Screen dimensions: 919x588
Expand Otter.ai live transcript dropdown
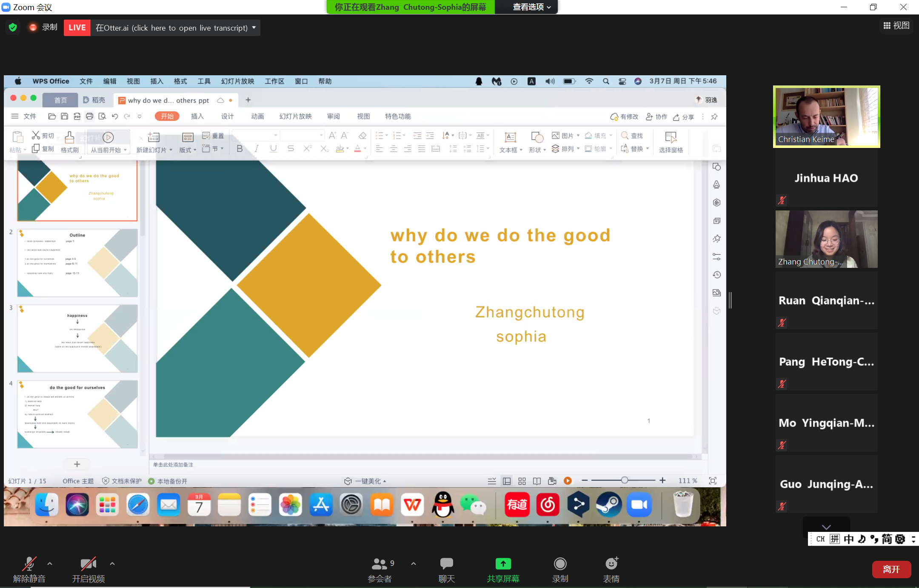pyautogui.click(x=254, y=28)
